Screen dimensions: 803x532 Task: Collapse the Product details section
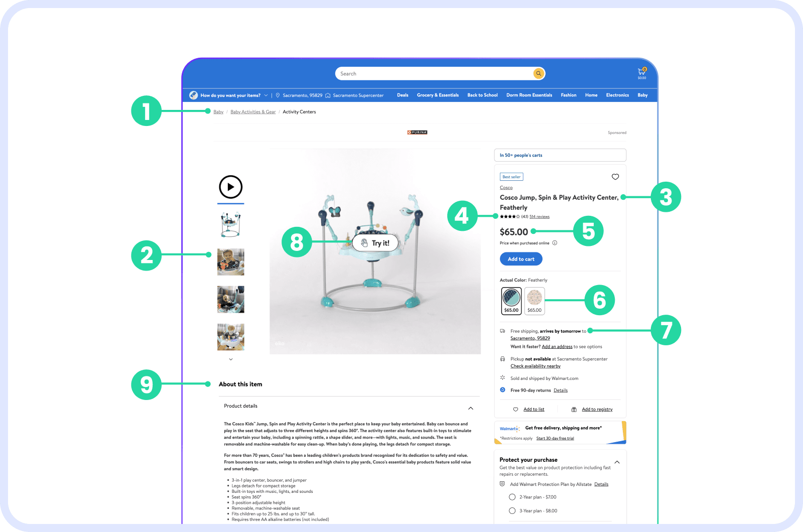471,408
